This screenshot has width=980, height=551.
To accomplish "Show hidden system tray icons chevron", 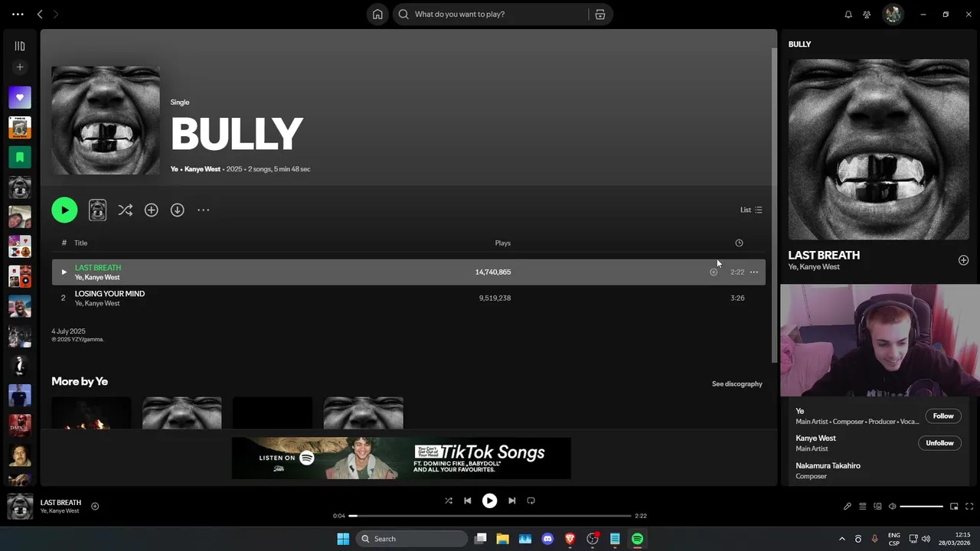I will click(x=842, y=539).
